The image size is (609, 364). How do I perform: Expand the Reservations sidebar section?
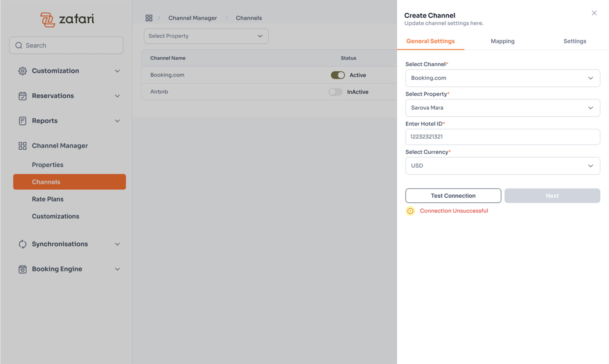[x=117, y=96]
